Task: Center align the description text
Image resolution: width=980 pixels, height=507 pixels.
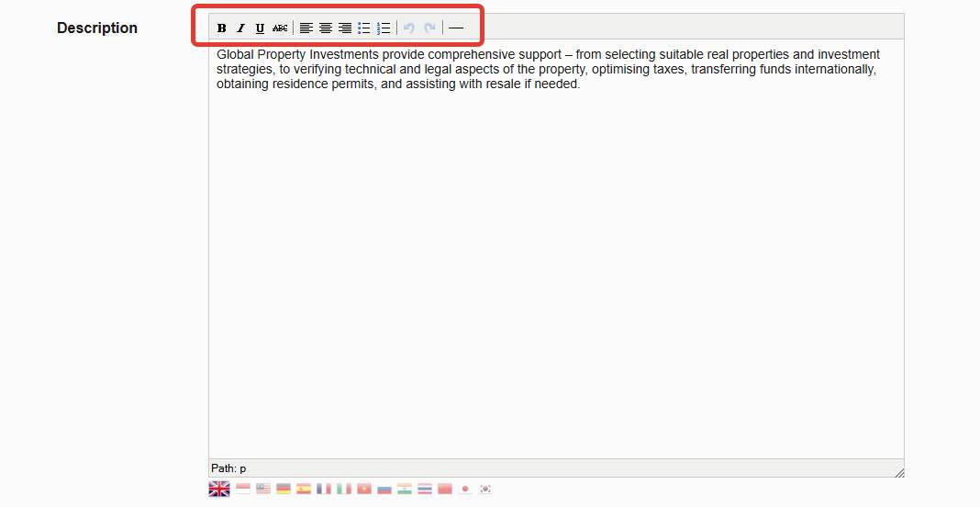Action: pos(326,28)
